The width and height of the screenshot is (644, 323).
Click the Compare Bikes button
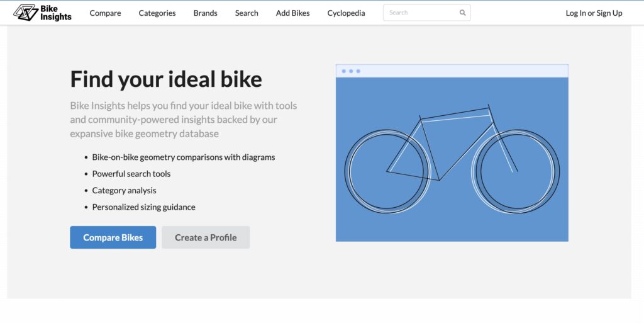pyautogui.click(x=113, y=237)
